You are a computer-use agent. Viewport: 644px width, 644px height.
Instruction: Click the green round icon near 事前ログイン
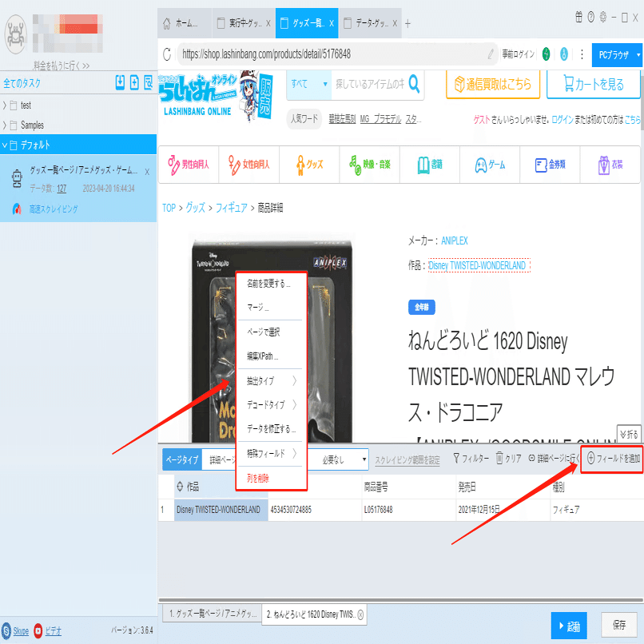[x=546, y=54]
